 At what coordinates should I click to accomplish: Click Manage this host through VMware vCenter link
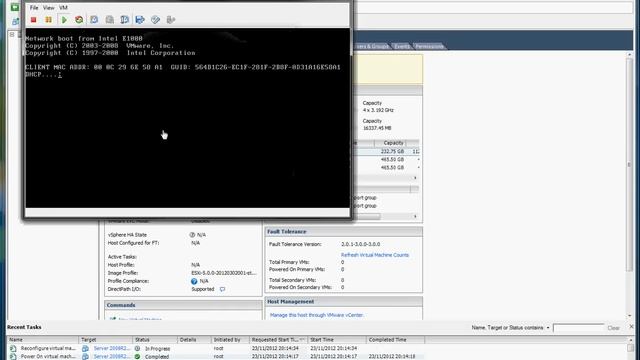(x=317, y=315)
